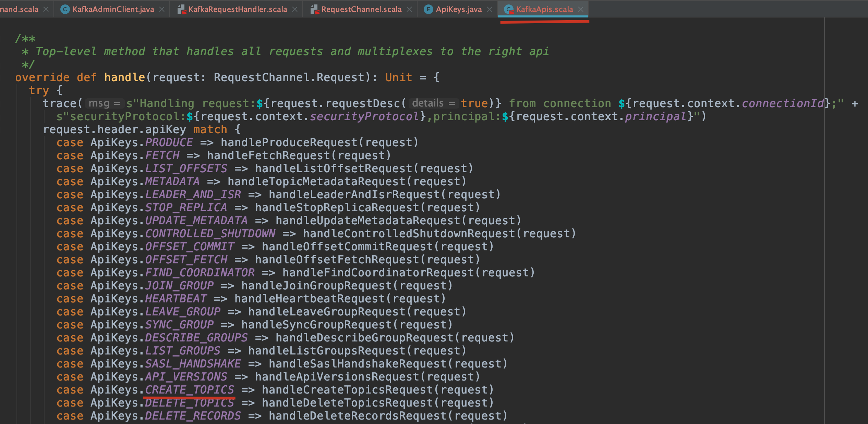The height and width of the screenshot is (424, 868).
Task: Click the RequestChannel.scala file icon
Action: (314, 10)
